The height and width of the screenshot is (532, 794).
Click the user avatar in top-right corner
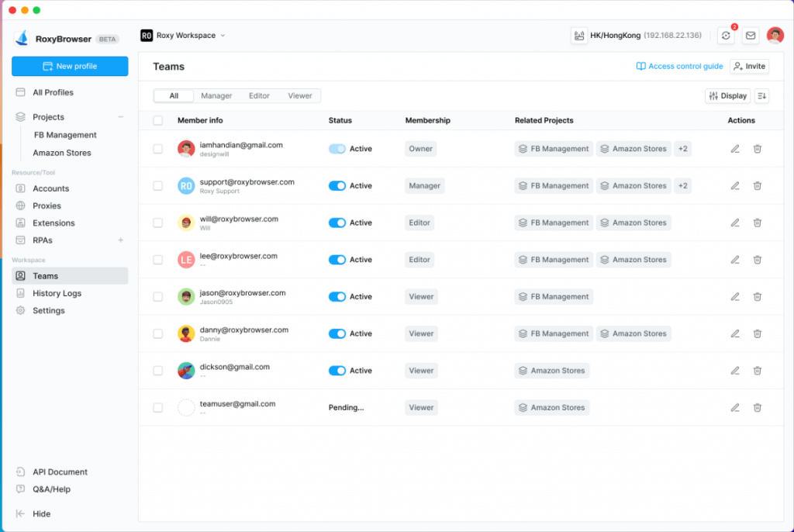pos(775,36)
